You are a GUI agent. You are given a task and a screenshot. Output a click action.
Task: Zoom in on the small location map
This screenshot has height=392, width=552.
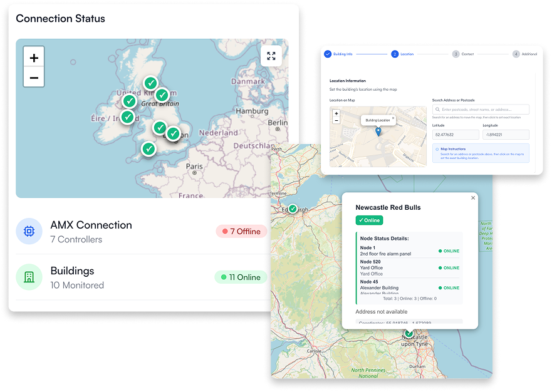click(x=336, y=113)
